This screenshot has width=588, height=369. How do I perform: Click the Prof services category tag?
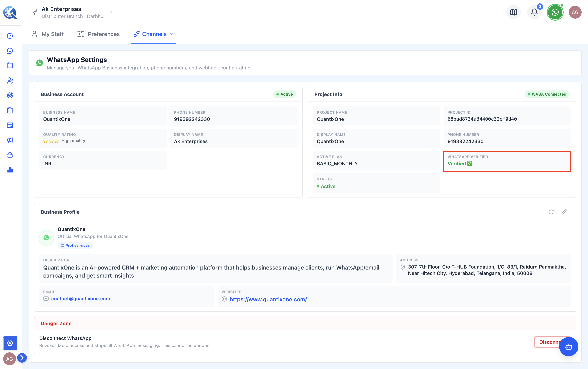point(75,245)
